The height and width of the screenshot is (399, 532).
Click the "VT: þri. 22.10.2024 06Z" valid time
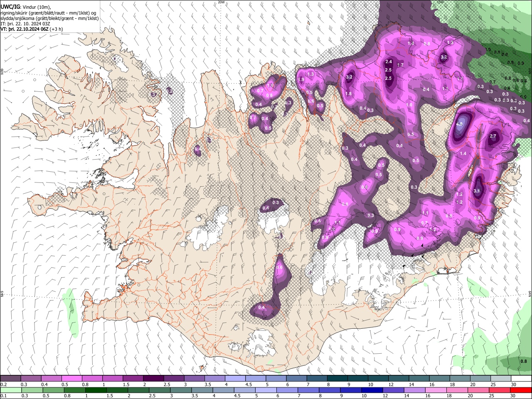[x=24, y=29]
